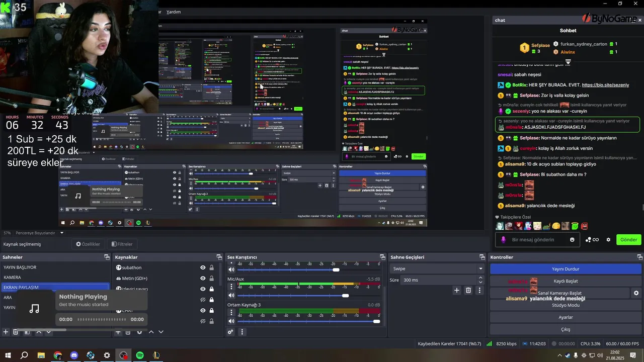This screenshot has width=644, height=362.
Task: Open Spotify from the taskbar
Action: 140,355
